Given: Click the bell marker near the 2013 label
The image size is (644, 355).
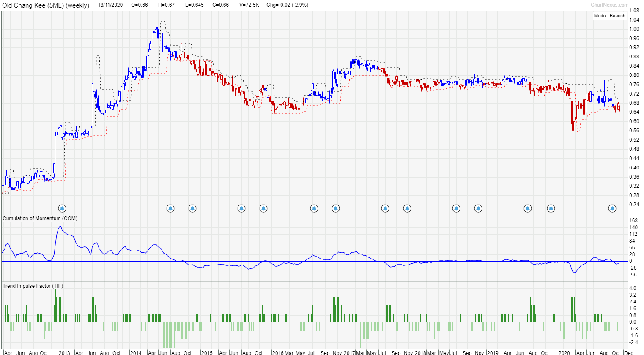Looking at the screenshot, I should click(x=62, y=208).
